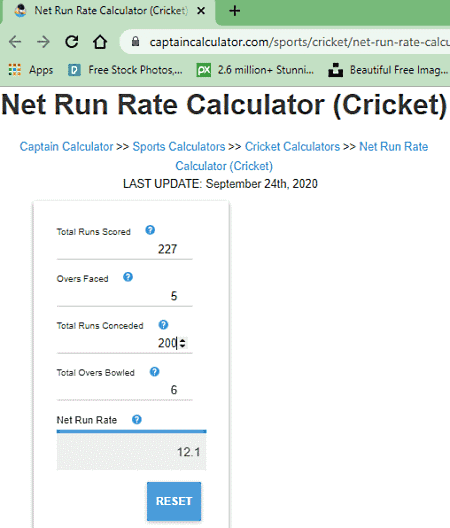Select the Net Run Rate Calculator browser tab
The height and width of the screenshot is (528, 450).
(x=108, y=11)
